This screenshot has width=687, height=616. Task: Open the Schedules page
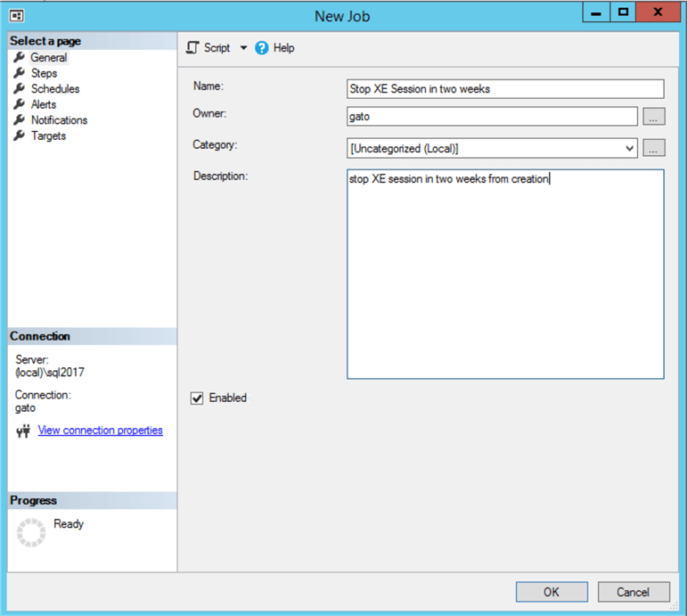54,89
